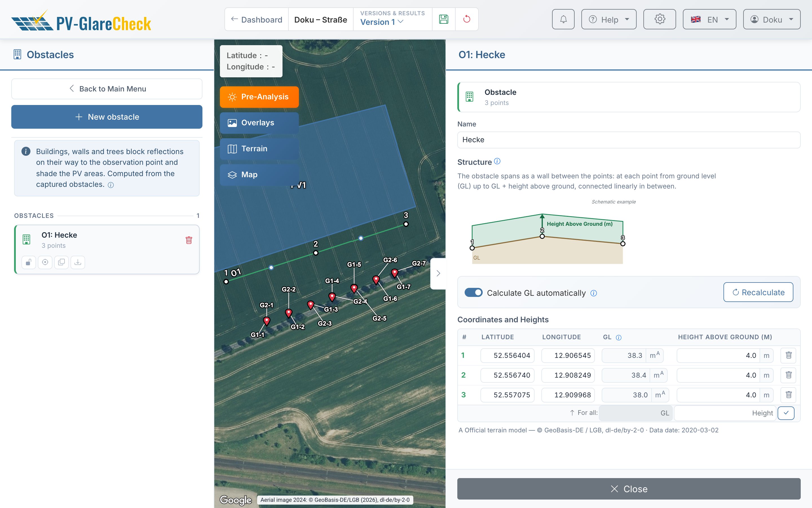Open the EN language dropdown
Screen dimensions: 812x508
[x=709, y=19]
